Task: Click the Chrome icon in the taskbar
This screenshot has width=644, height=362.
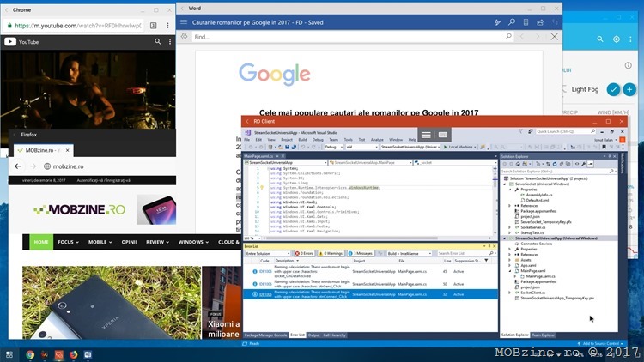Action: click(29, 354)
